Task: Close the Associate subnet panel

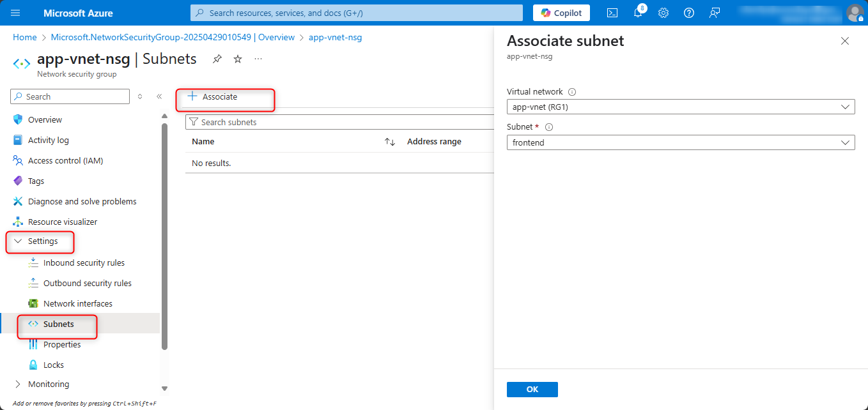Action: click(845, 41)
